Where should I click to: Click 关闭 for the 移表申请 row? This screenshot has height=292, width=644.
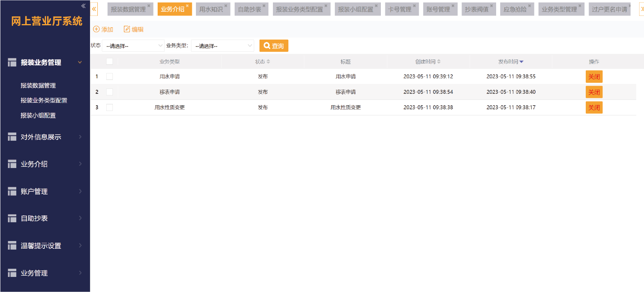(x=594, y=92)
